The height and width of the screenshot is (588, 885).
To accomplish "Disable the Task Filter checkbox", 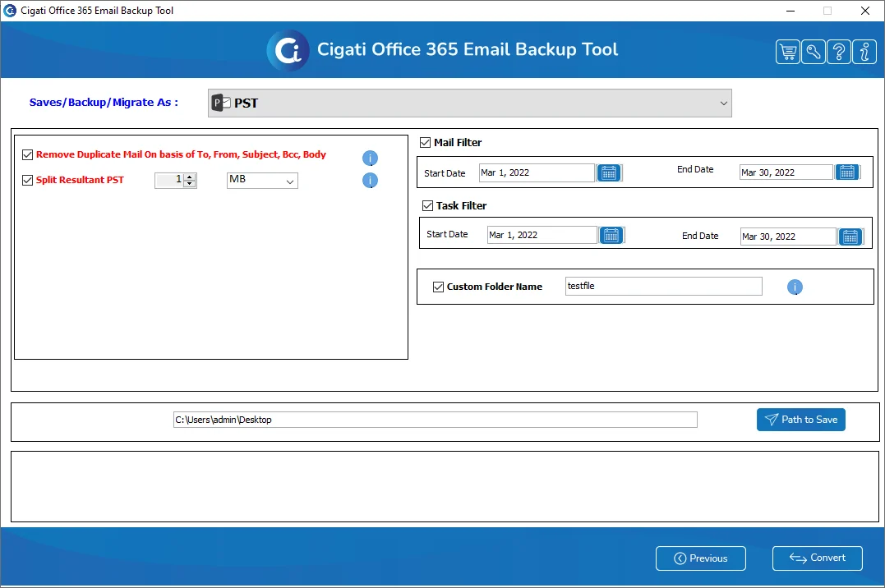I will coord(428,206).
